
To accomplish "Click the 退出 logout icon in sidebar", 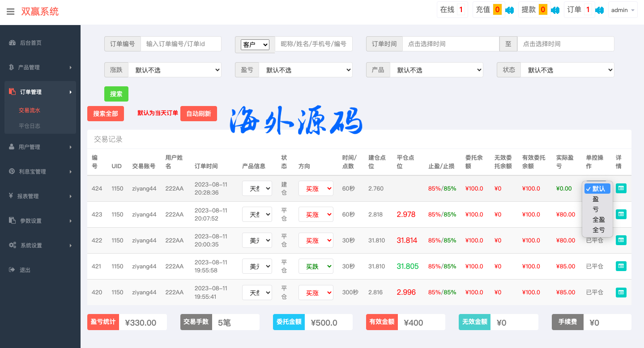I will [x=12, y=270].
